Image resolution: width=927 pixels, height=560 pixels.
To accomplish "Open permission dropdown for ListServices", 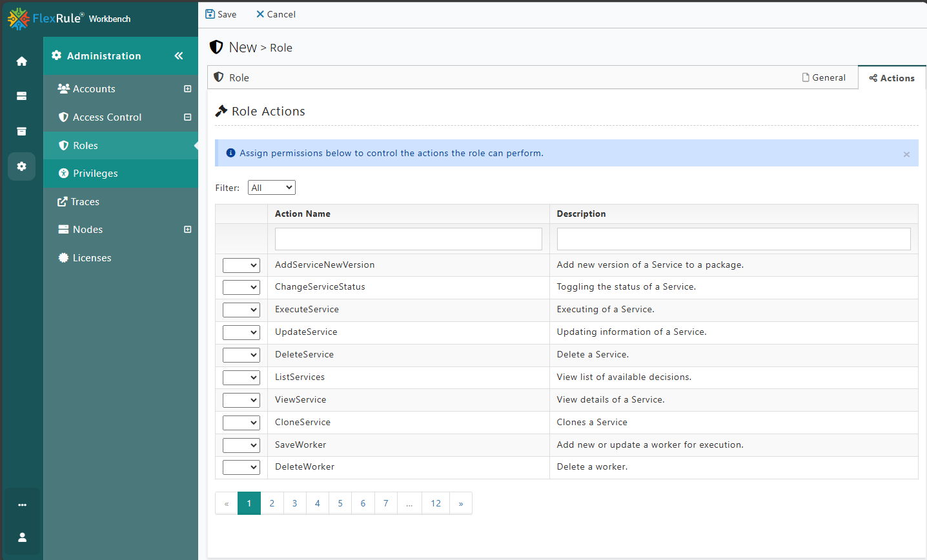I will [x=241, y=377].
